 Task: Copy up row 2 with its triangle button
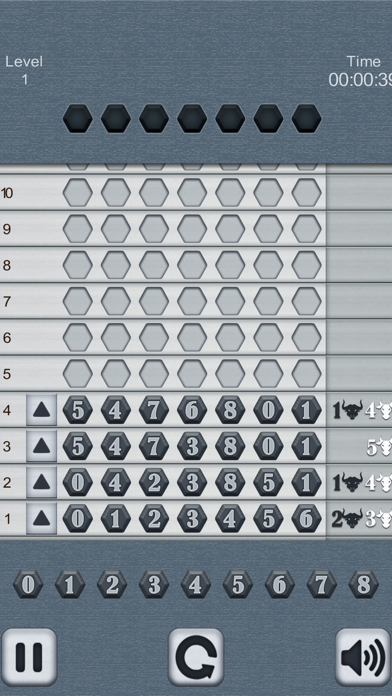41,482
